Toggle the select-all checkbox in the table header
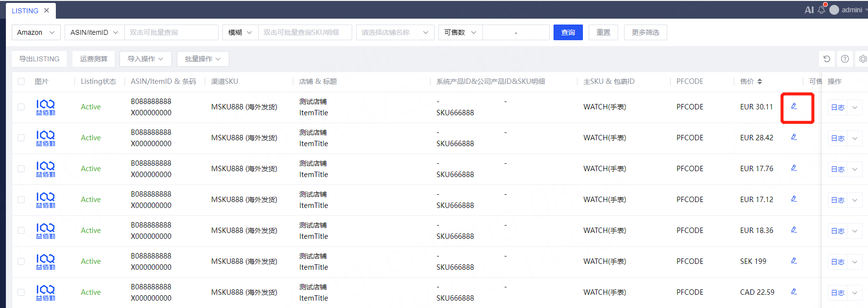This screenshot has width=868, height=308. tap(21, 81)
